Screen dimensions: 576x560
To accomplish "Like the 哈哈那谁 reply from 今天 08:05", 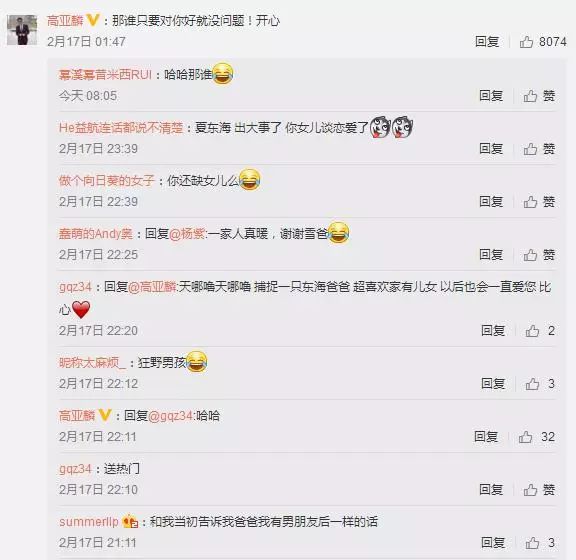I will 539,96.
